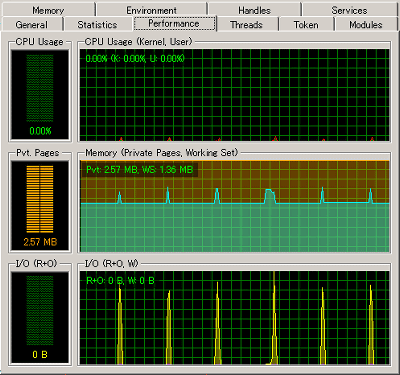Open the Threads tab
Image resolution: width=400 pixels, height=375 pixels.
coord(246,25)
